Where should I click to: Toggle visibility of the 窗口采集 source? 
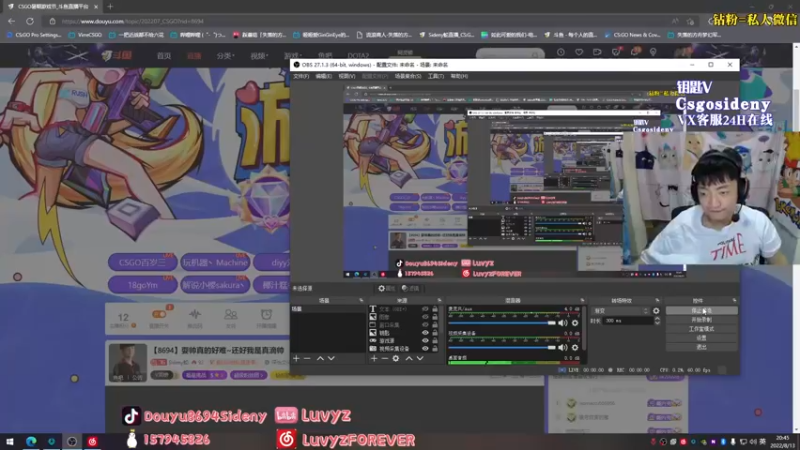(x=425, y=324)
